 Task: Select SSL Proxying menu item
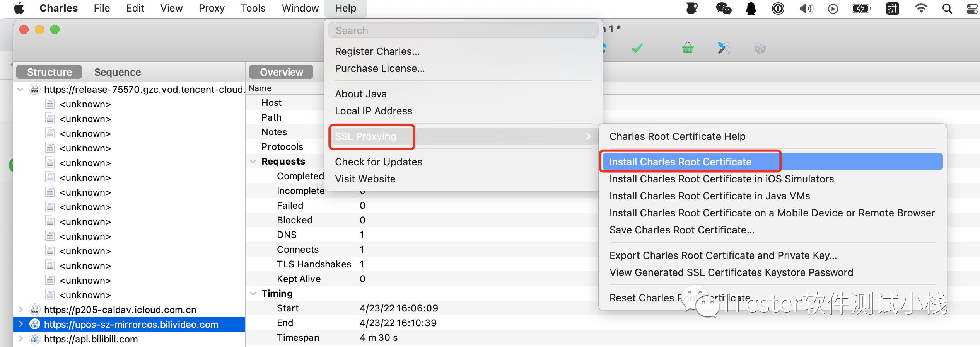coord(463,136)
